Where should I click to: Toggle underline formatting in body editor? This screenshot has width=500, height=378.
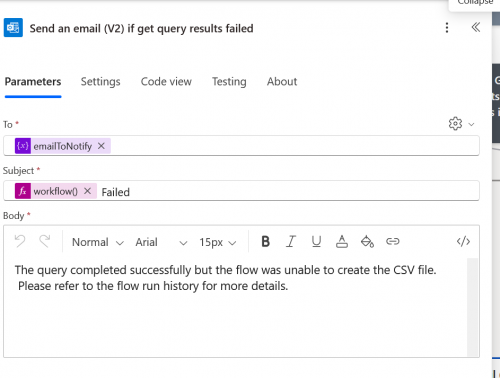(316, 241)
